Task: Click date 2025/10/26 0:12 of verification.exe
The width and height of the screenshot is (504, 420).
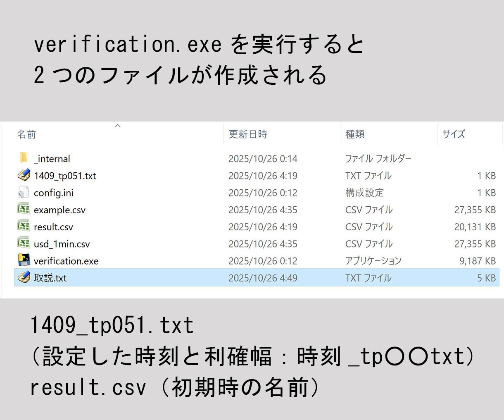Action: [x=263, y=261]
